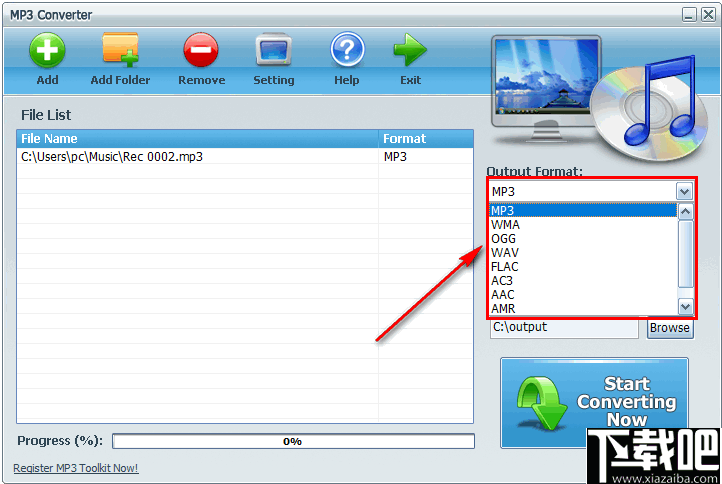
Task: Remove the selected file with Remove icon
Action: tap(201, 50)
